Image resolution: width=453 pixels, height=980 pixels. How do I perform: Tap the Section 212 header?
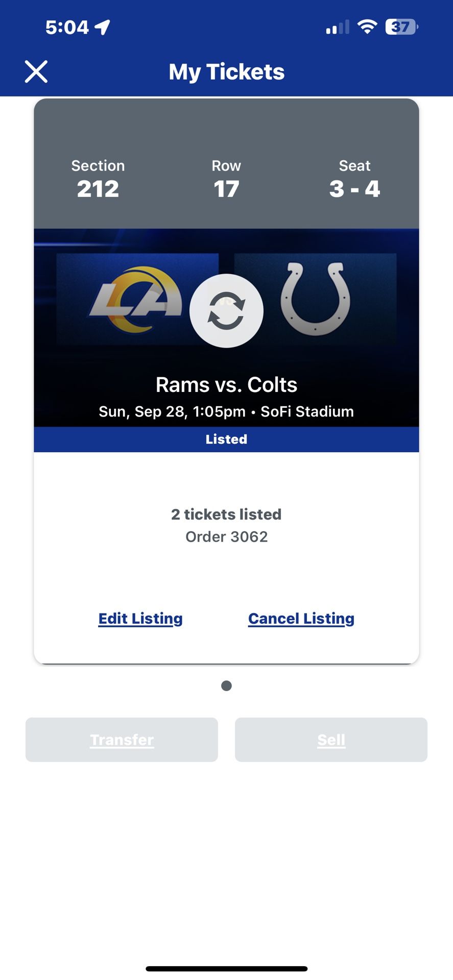point(98,178)
